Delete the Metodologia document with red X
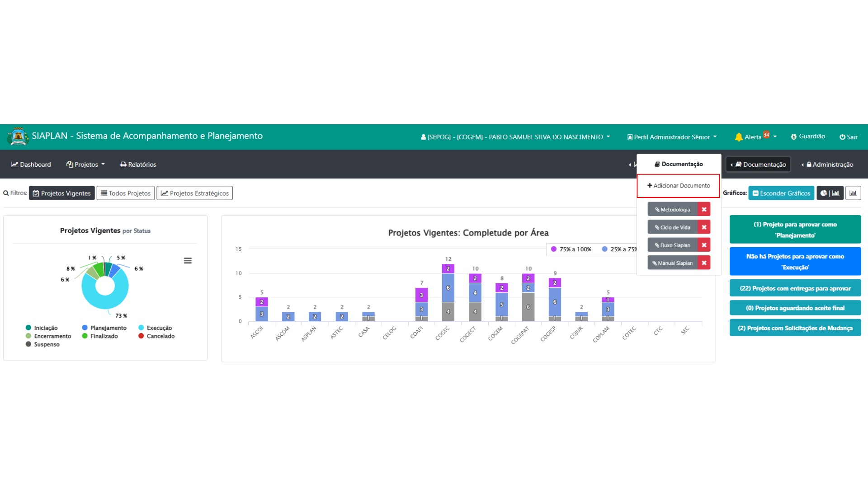Viewport: 868px width, 488px height. click(704, 209)
